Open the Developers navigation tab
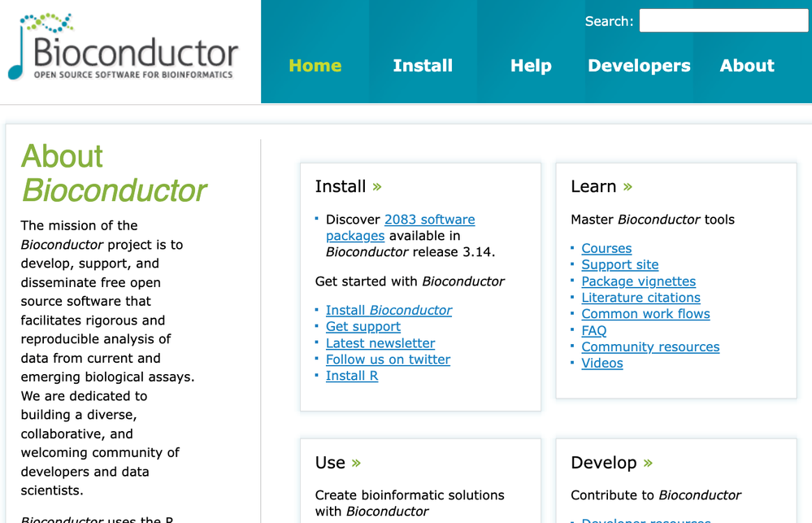 click(639, 65)
